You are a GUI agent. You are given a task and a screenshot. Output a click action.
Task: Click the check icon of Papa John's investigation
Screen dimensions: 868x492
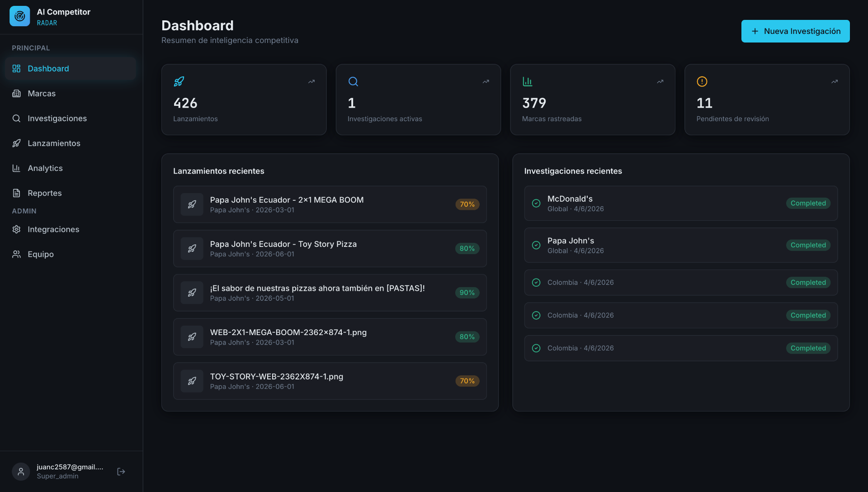point(536,245)
